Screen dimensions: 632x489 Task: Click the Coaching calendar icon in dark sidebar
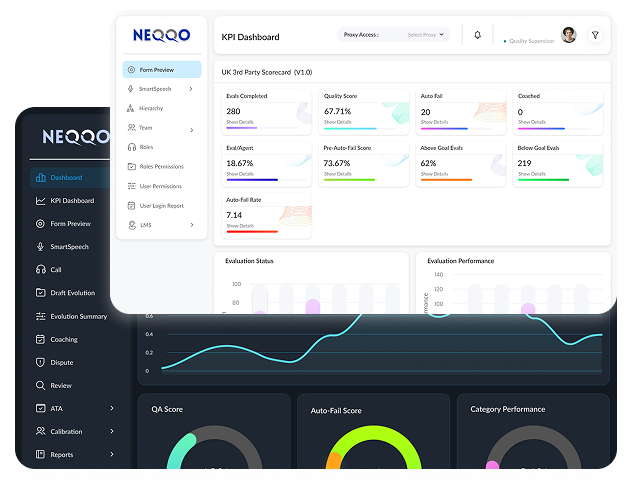tap(40, 339)
